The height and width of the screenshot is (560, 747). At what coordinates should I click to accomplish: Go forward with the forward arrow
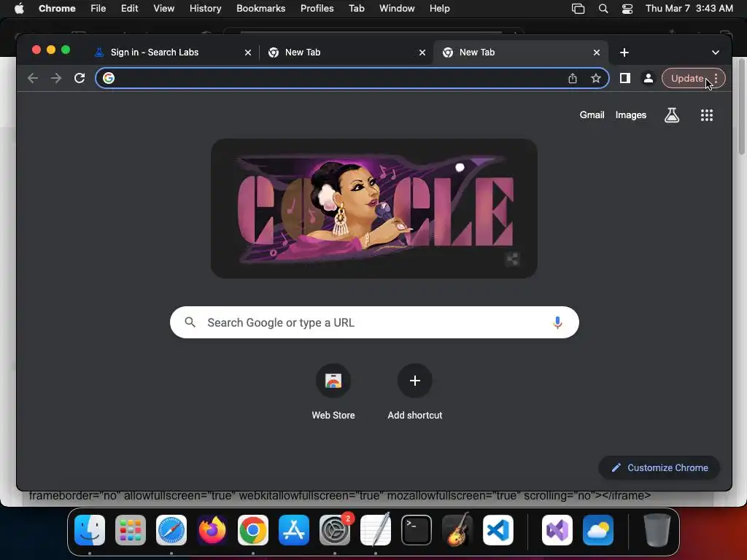pyautogui.click(x=55, y=78)
